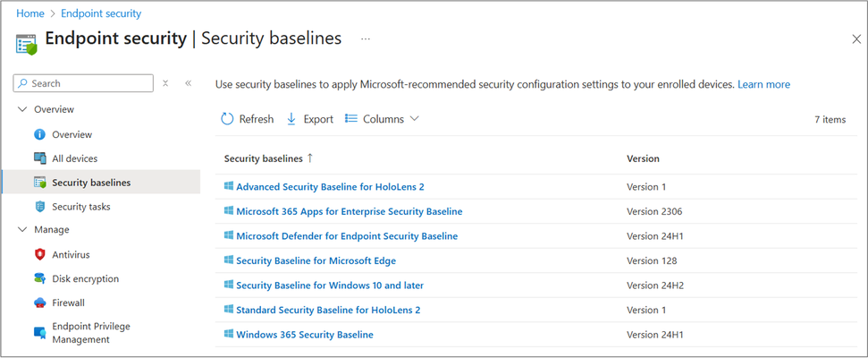Click Windows icon beside Security Baseline for Windows 10
The image size is (868, 358).
pos(229,286)
